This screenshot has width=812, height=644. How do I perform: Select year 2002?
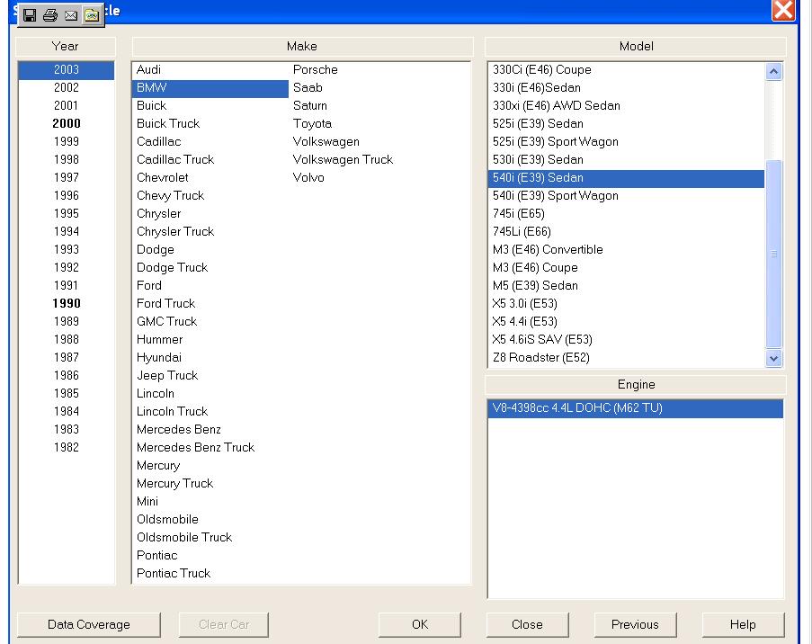pos(67,87)
